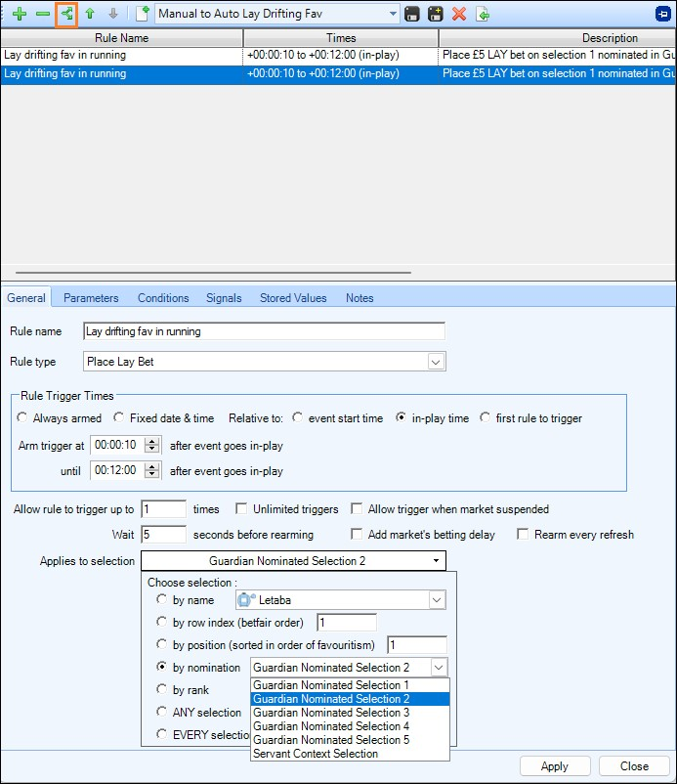The width and height of the screenshot is (677, 784).
Task: Add a new rule with the green plus icon
Action: (20, 14)
